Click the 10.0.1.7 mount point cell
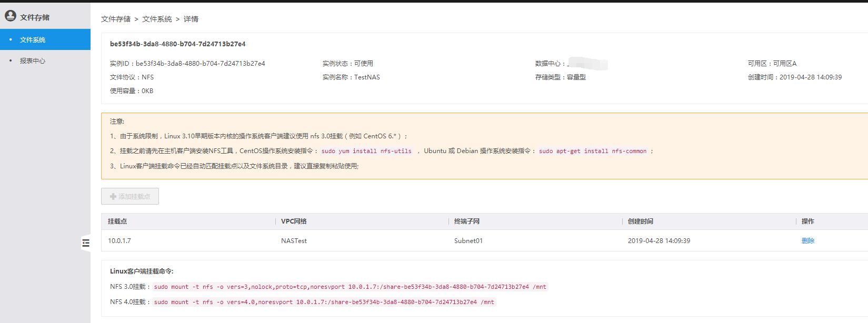Viewport: 868px width, 323px height. point(119,240)
